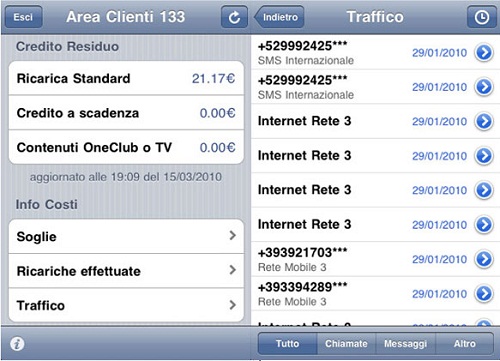Open details arrow for last Internet Rete 3 entry
The width and height of the screenshot is (500, 361).
point(484,224)
